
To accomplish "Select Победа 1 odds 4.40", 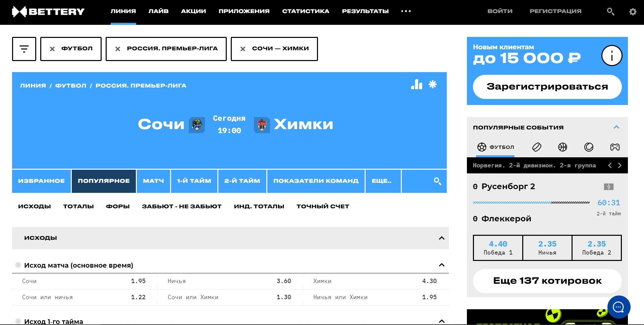I will click(498, 248).
